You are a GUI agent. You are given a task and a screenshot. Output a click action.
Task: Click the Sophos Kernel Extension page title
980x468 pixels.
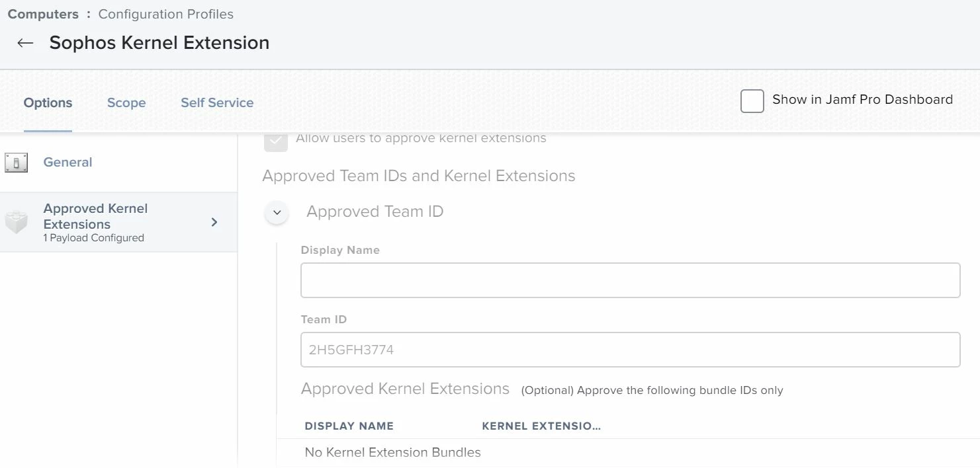[159, 43]
